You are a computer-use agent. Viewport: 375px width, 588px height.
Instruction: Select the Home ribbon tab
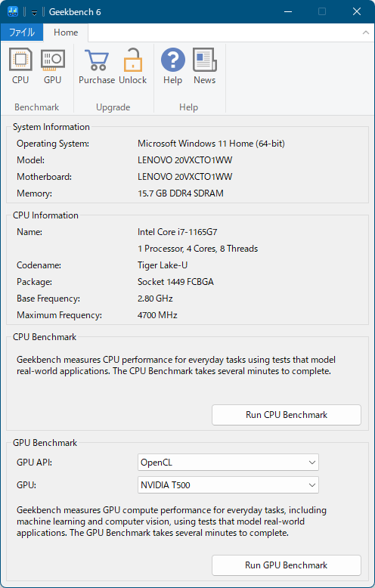(66, 32)
